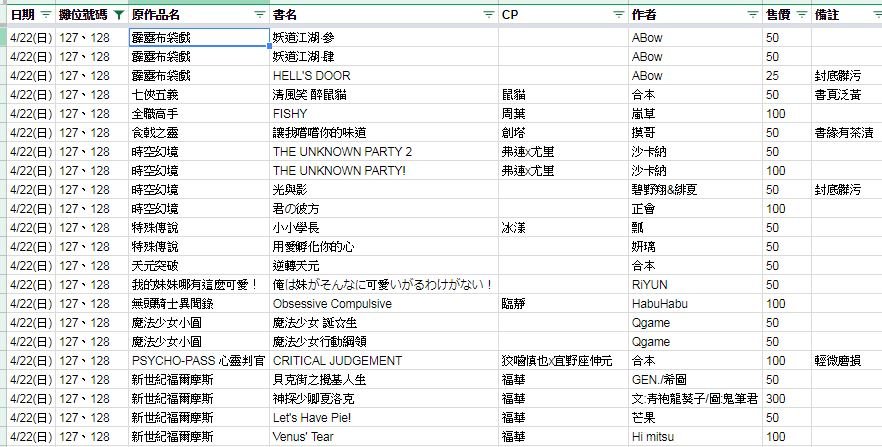
Task: Select the 碧野翔&緋夏 author cell
Action: point(695,189)
